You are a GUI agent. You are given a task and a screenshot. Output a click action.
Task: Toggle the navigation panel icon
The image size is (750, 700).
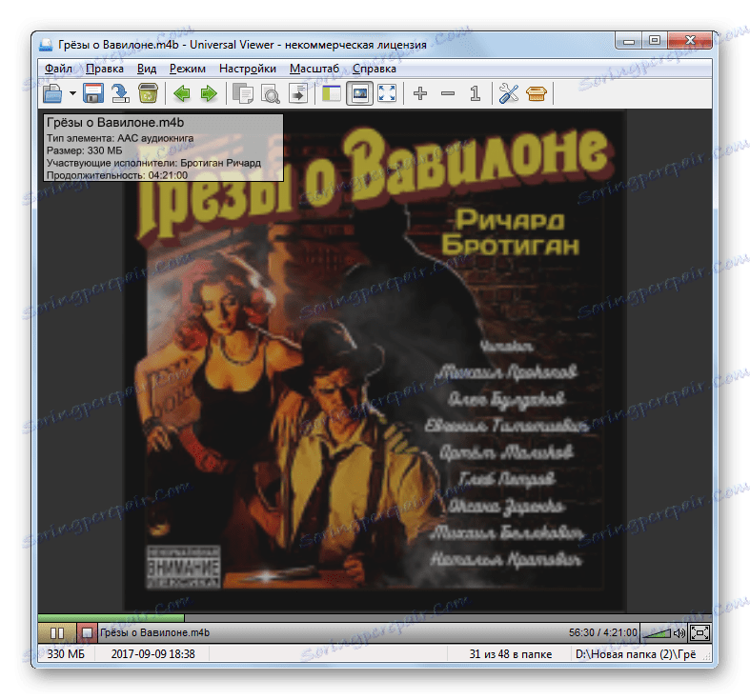332,93
